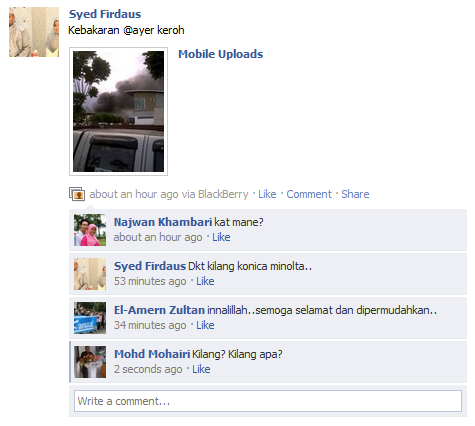Click the Syed Firdaus name on the post
475x426 pixels.
click(105, 14)
